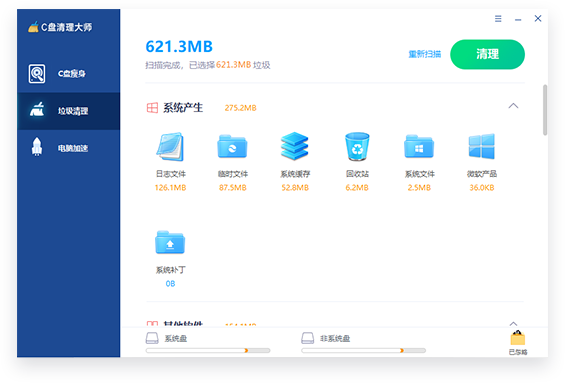Select the 系统缓存 system cache icon

coord(295,146)
